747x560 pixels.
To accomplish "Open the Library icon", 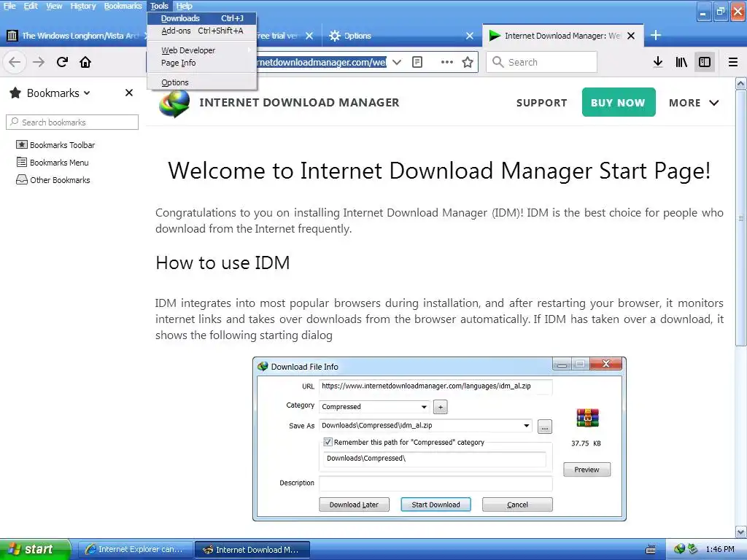I will (681, 62).
